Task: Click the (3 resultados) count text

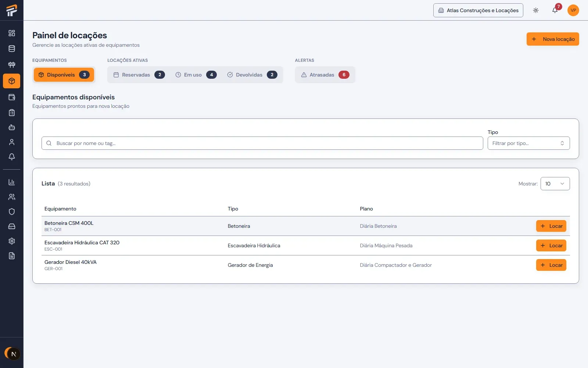Action: click(74, 184)
